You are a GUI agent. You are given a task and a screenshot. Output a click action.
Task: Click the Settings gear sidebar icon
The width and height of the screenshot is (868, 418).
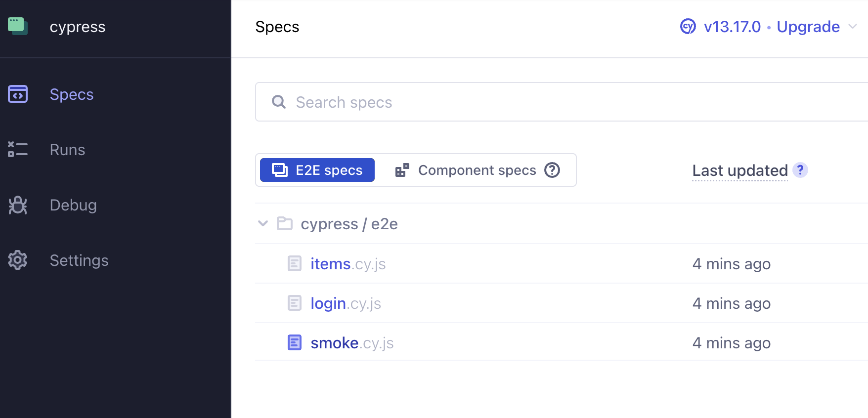[x=18, y=260]
